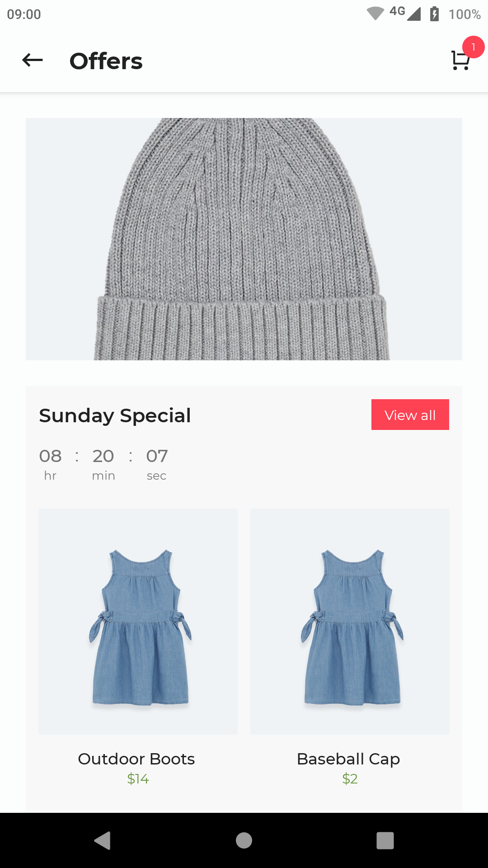The image size is (488, 868).
Task: Tap the back arrow icon
Action: [33, 60]
